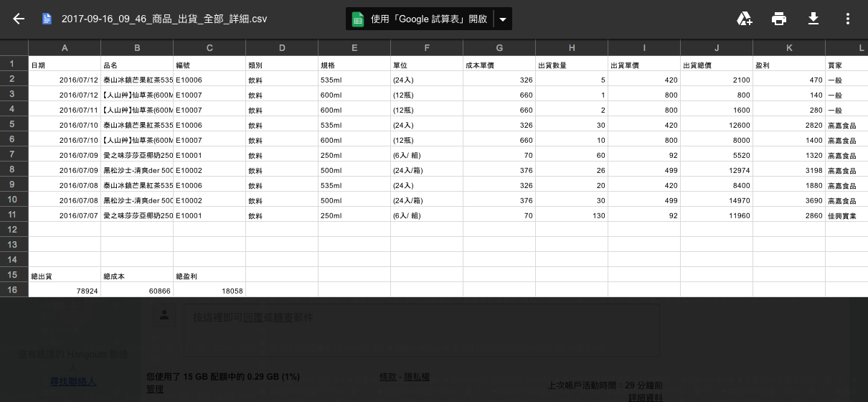Select row 1 header number
Viewport: 868px width, 402px height.
tap(14, 64)
